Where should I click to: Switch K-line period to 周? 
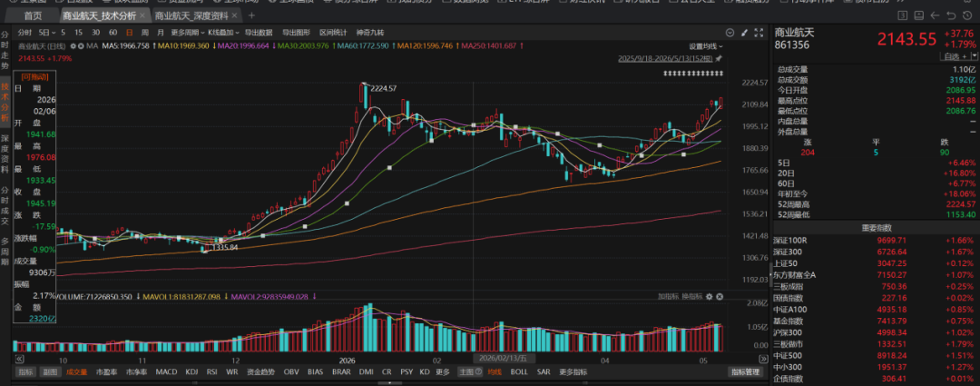145,32
